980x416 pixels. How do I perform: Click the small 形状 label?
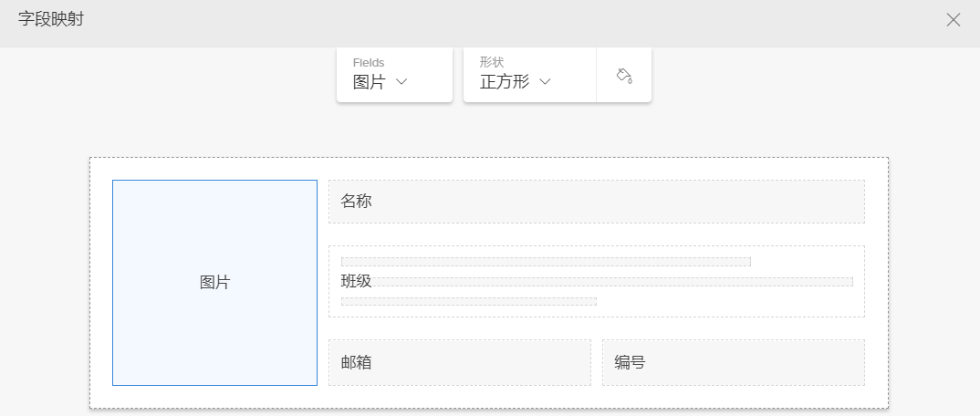tap(492, 62)
